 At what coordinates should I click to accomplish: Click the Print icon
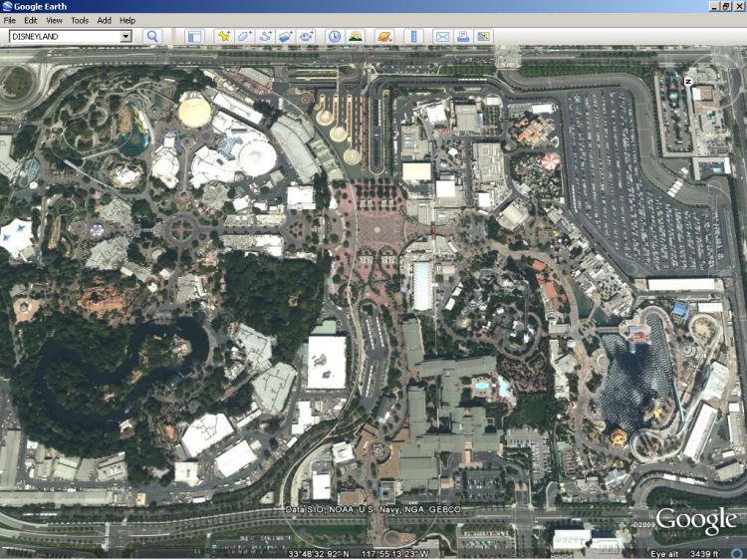463,36
